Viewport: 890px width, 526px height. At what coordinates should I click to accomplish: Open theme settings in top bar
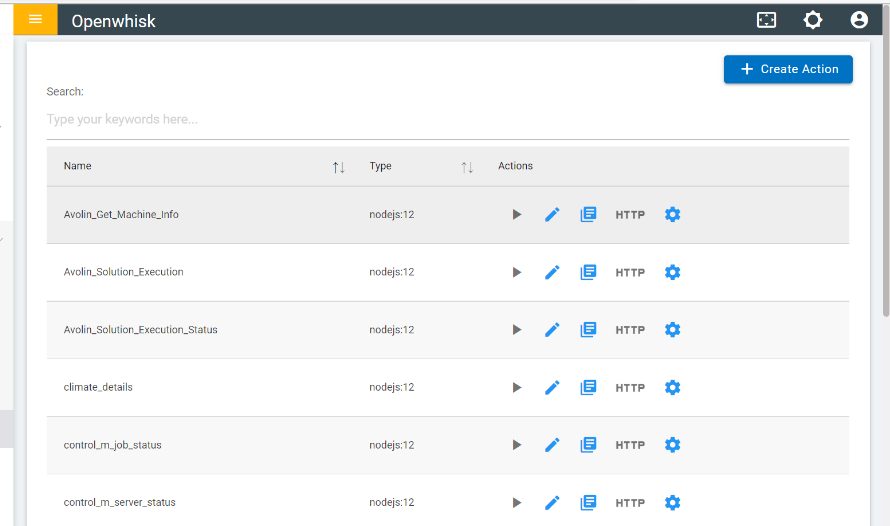click(813, 20)
